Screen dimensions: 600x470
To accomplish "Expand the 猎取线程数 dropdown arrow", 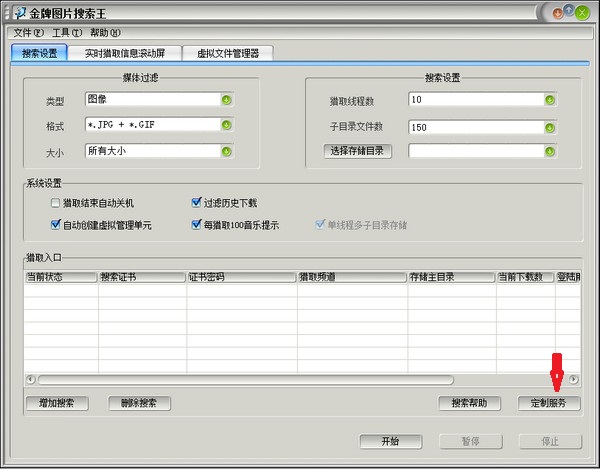I will coord(550,100).
